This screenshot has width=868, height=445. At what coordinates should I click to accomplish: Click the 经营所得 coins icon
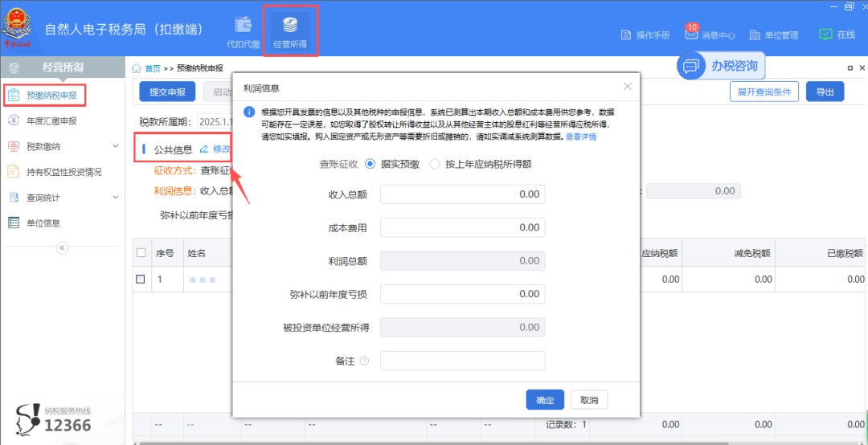point(290,24)
